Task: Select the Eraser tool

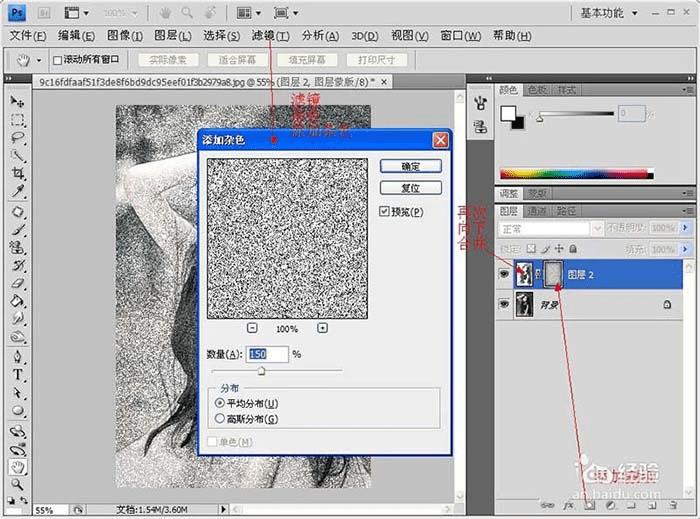Action: [17, 283]
